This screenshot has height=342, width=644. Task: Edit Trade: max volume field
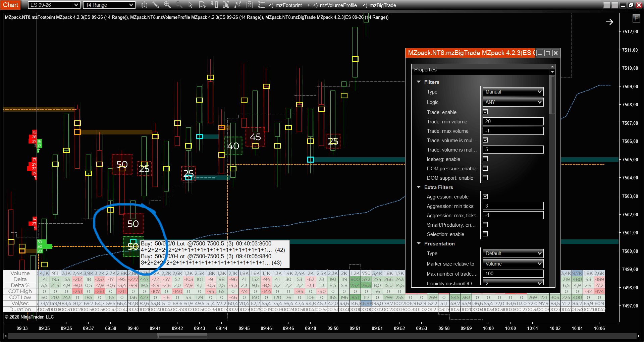point(513,131)
